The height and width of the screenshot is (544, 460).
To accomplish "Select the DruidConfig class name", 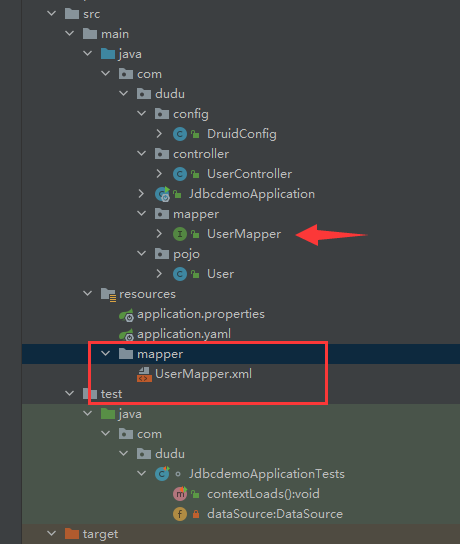I will point(241,134).
